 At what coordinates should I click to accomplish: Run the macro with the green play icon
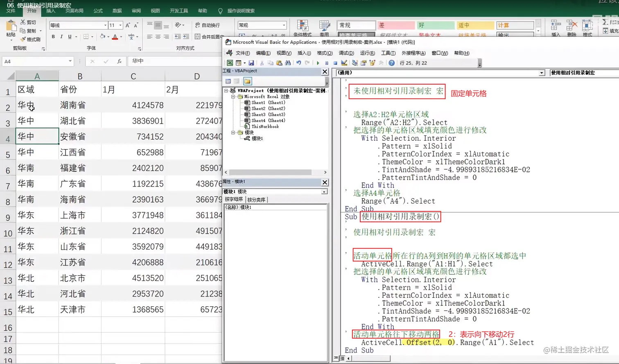pos(318,63)
